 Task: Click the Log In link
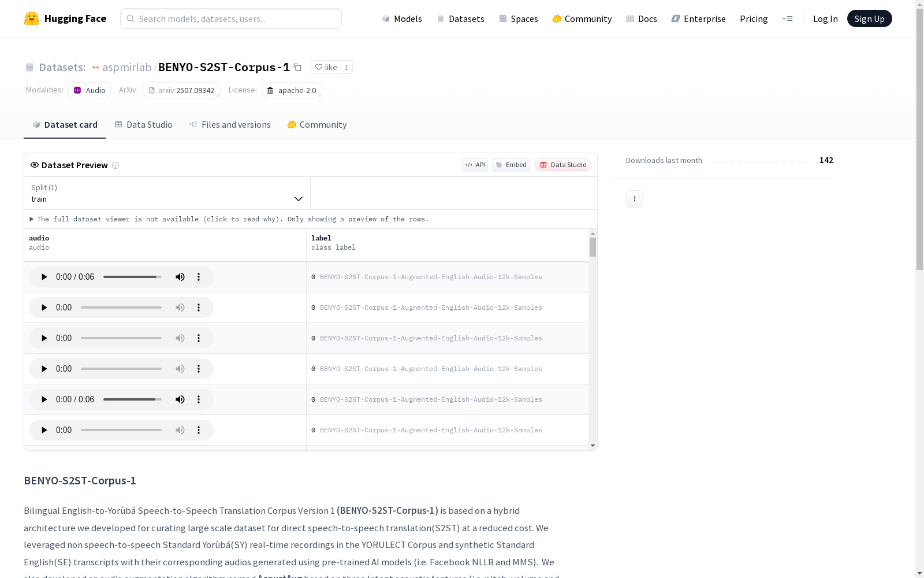click(825, 18)
